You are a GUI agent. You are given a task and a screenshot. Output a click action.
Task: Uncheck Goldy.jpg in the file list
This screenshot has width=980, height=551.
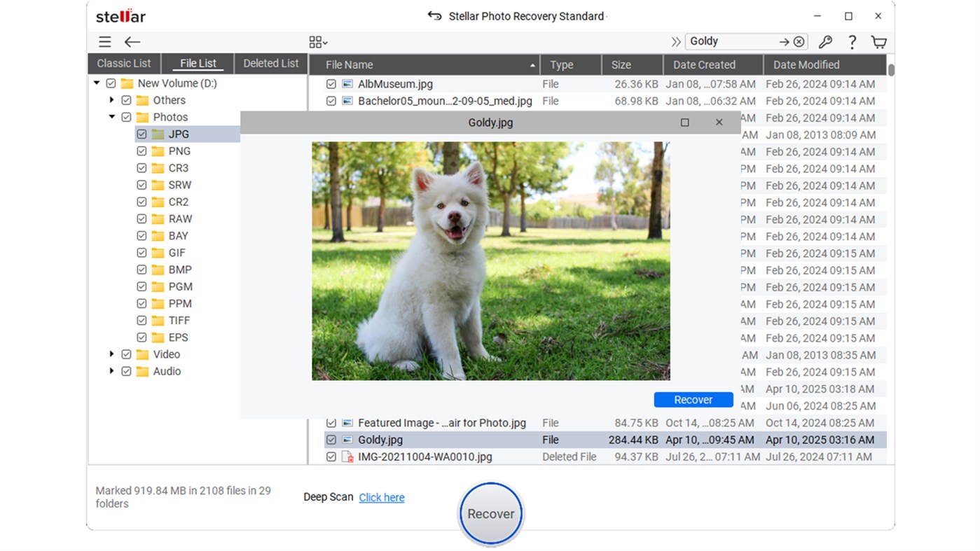pos(331,440)
